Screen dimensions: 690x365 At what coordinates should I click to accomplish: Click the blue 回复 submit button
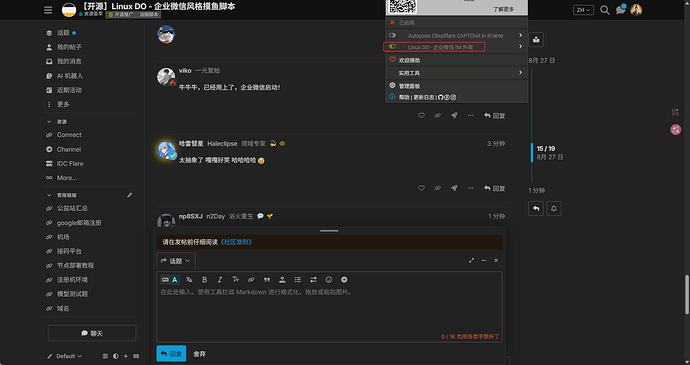171,354
